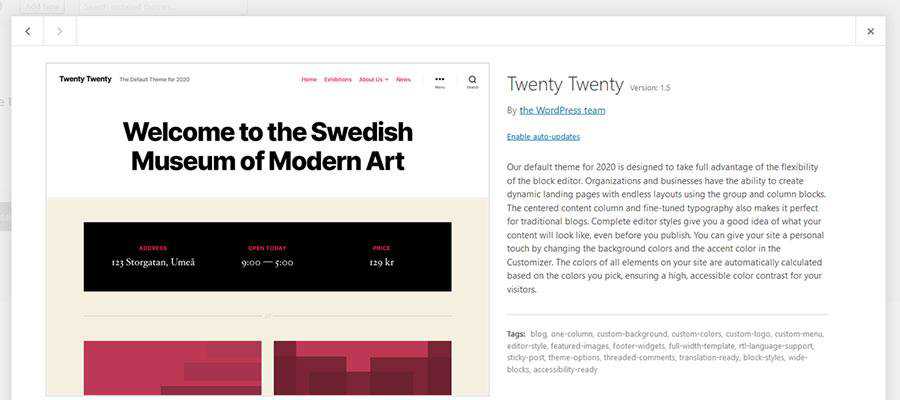Click the theme Tags list text
The image size is (900, 400).
click(x=667, y=351)
